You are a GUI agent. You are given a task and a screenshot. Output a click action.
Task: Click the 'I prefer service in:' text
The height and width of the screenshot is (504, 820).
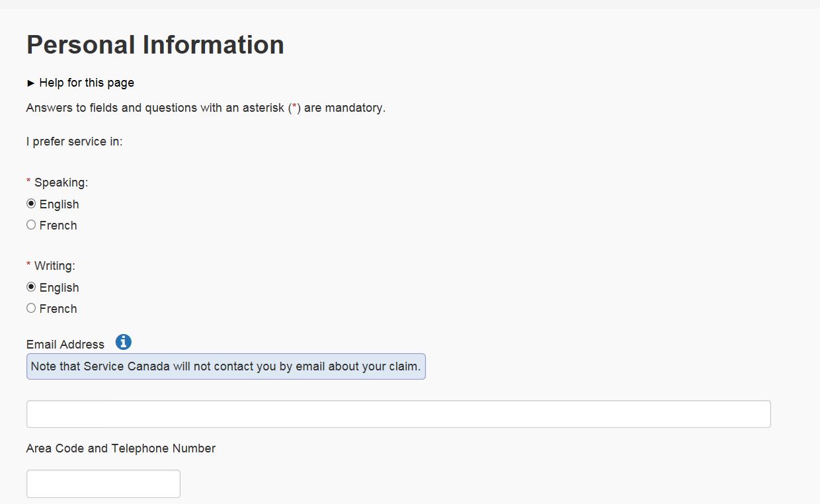click(75, 142)
